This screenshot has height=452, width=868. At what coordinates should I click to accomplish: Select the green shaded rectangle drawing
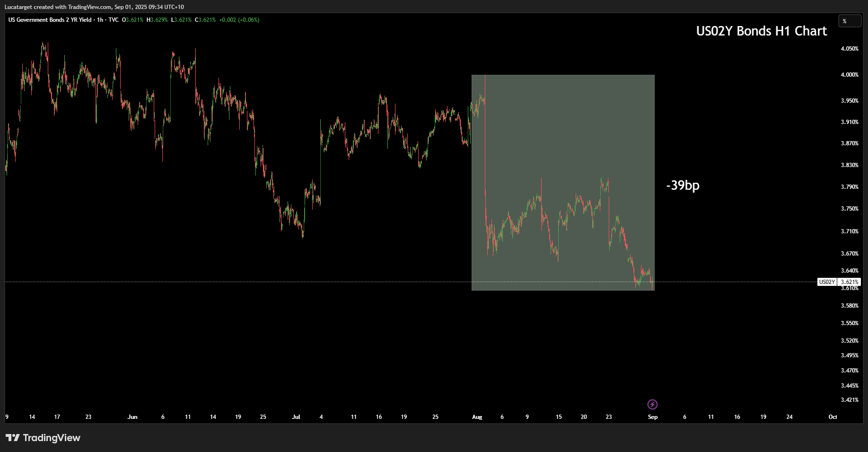click(563, 142)
